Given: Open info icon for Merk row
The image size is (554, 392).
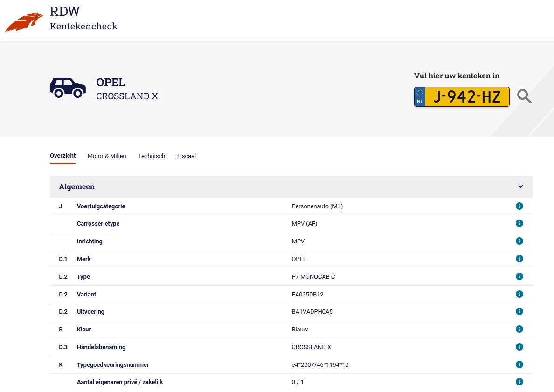Looking at the screenshot, I should coord(519,259).
